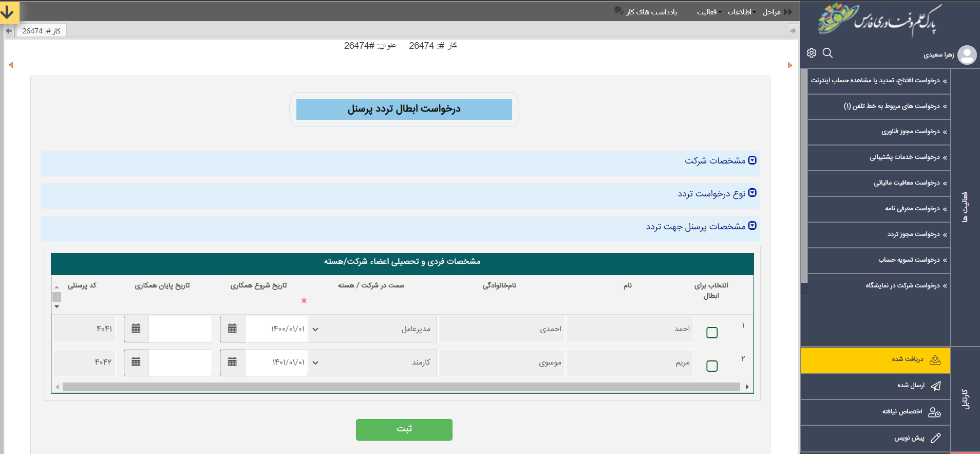Open درخواست مجوز تردد in sidebar
Screen dimensions: 980x454
tap(913, 234)
